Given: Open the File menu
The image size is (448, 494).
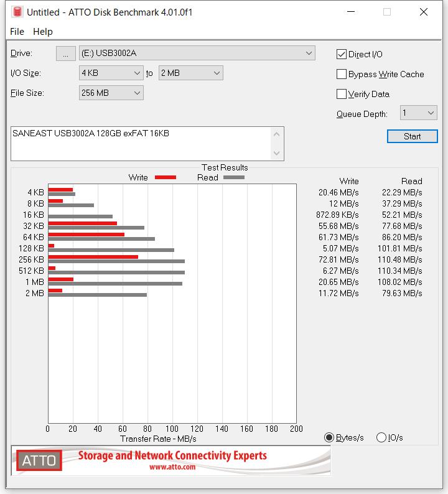Looking at the screenshot, I should 17,32.
